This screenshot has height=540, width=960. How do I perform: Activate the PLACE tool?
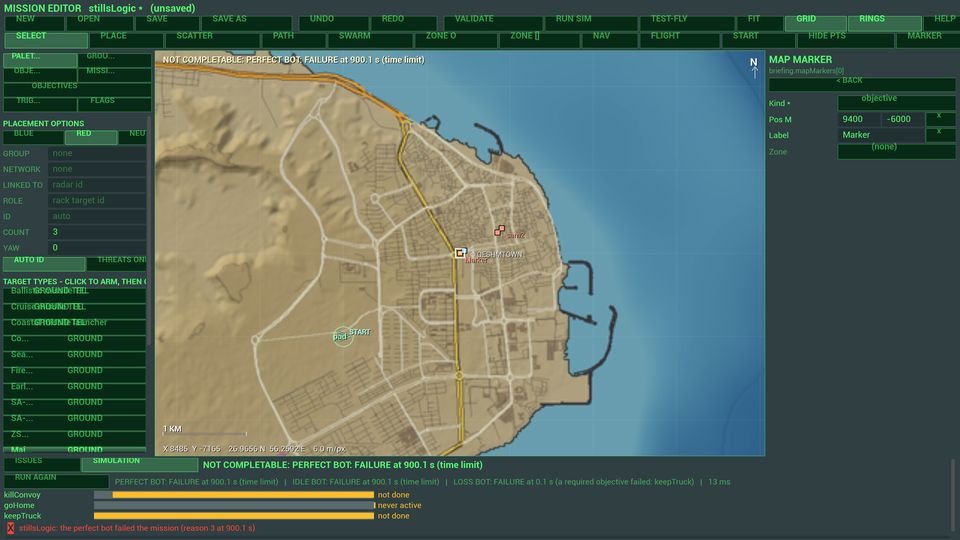tap(126, 40)
